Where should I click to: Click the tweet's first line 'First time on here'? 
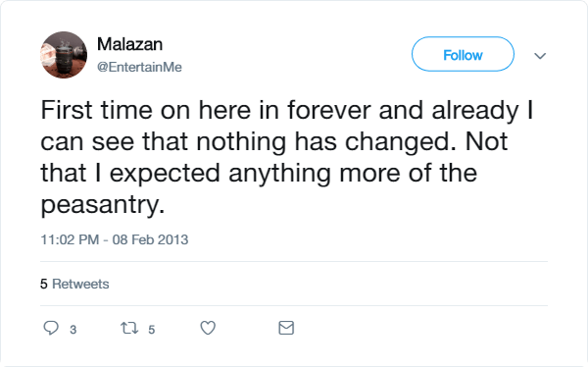[146, 110]
